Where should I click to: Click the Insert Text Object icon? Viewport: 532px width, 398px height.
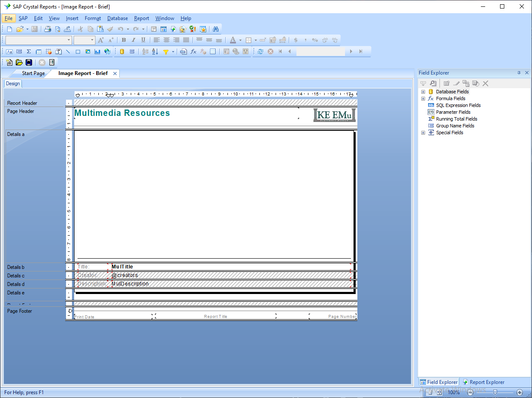point(9,52)
